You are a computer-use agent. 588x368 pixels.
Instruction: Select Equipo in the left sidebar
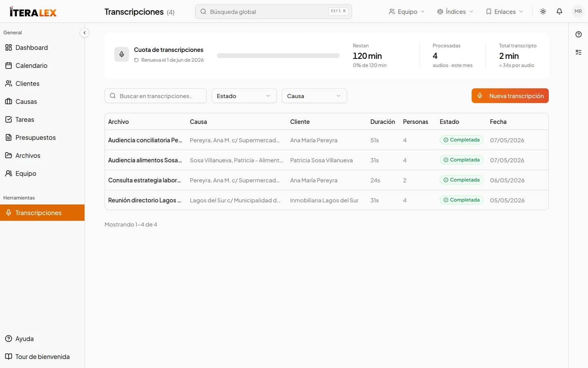coord(42,173)
